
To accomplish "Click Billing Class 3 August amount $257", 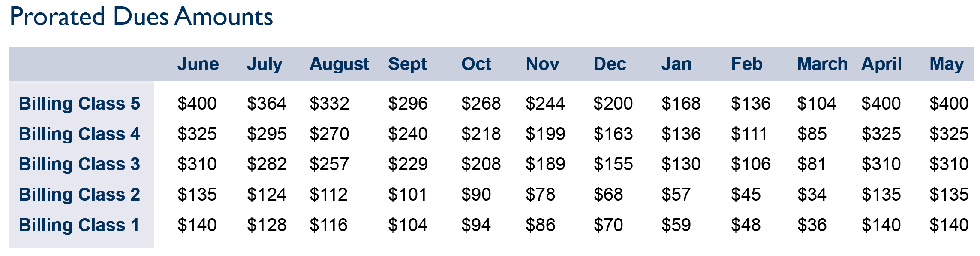I will (329, 164).
